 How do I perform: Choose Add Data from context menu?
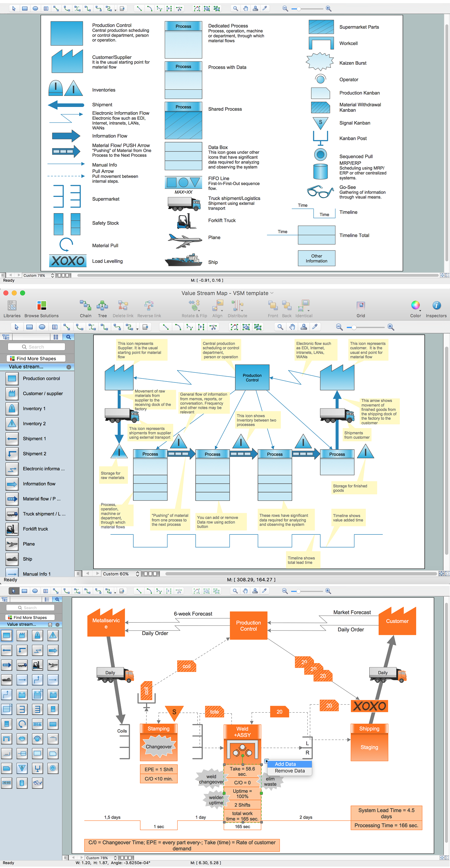285,764
